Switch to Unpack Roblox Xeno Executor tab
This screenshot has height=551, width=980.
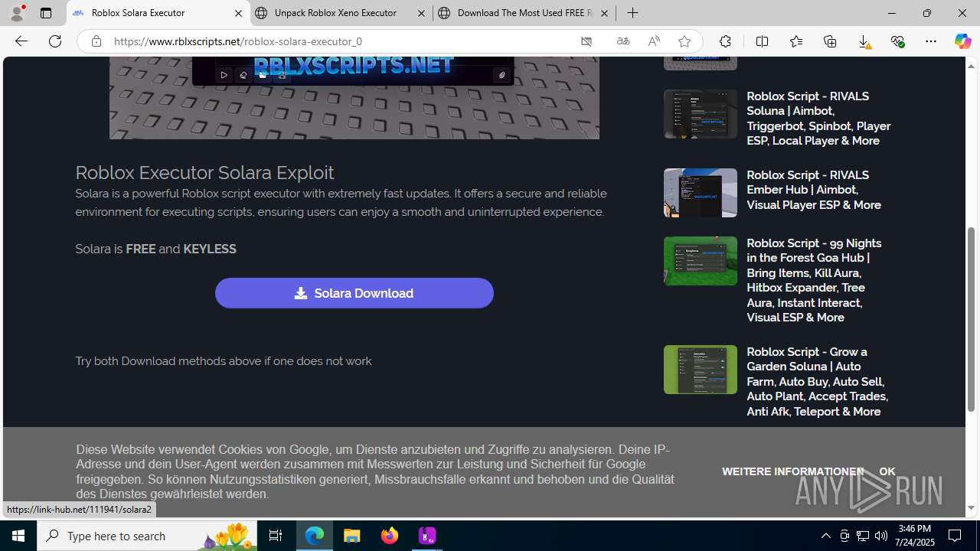(x=341, y=13)
